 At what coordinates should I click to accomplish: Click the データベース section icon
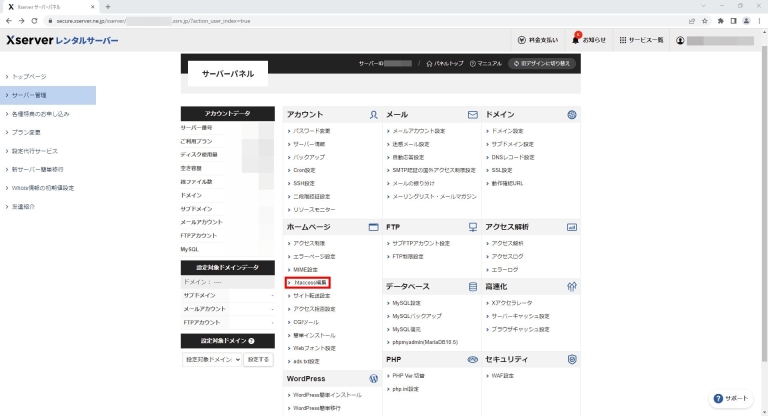pos(472,286)
